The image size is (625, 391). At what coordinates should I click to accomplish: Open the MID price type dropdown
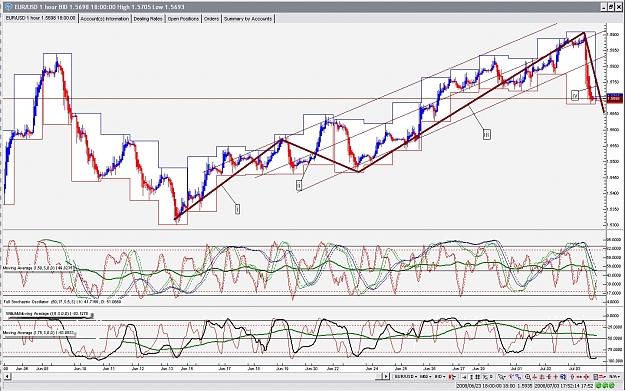pos(426,377)
